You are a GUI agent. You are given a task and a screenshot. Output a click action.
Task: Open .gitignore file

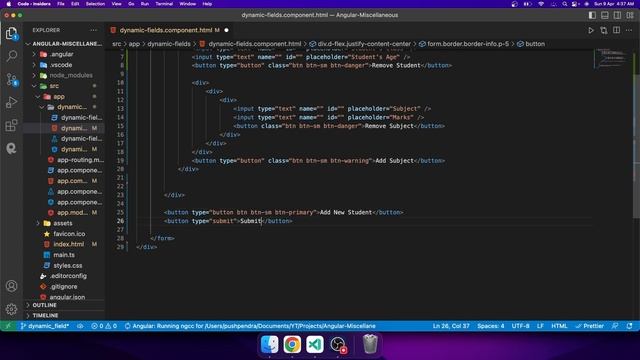tap(64, 287)
